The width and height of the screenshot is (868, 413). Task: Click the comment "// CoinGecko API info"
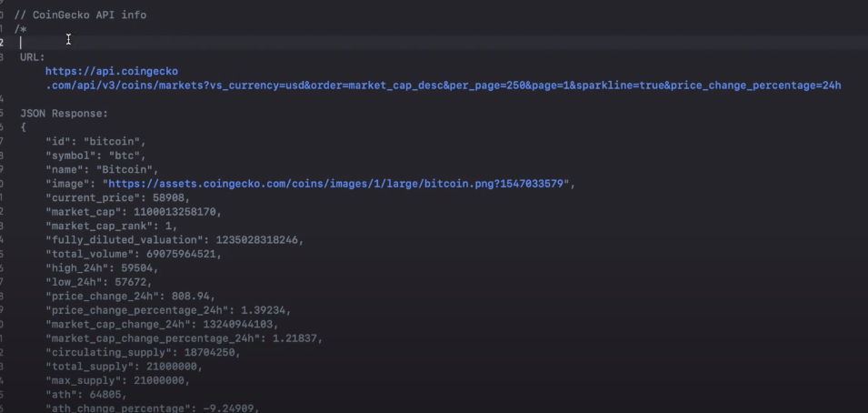80,15
